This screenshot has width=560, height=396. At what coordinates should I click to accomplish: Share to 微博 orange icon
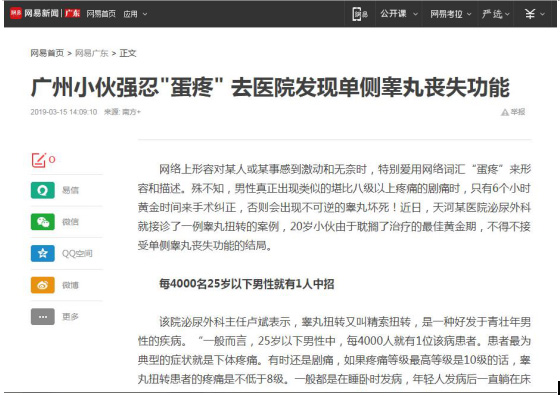click(43, 285)
